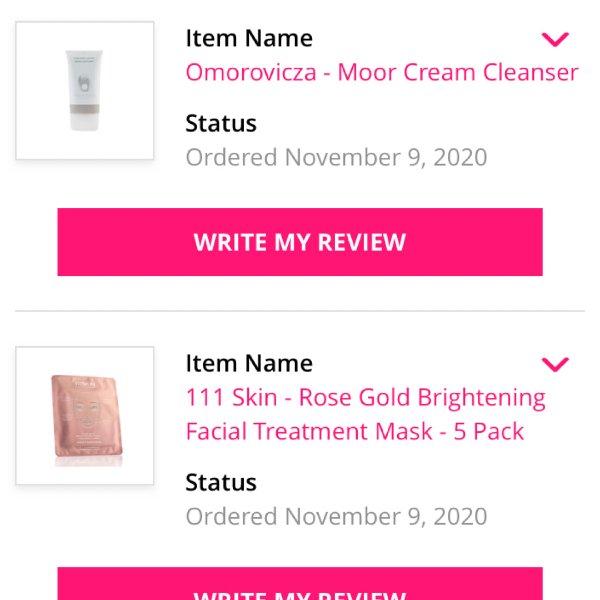Click the Item Name label above 111 Skin
Viewport: 600px width, 600px height.
click(249, 363)
